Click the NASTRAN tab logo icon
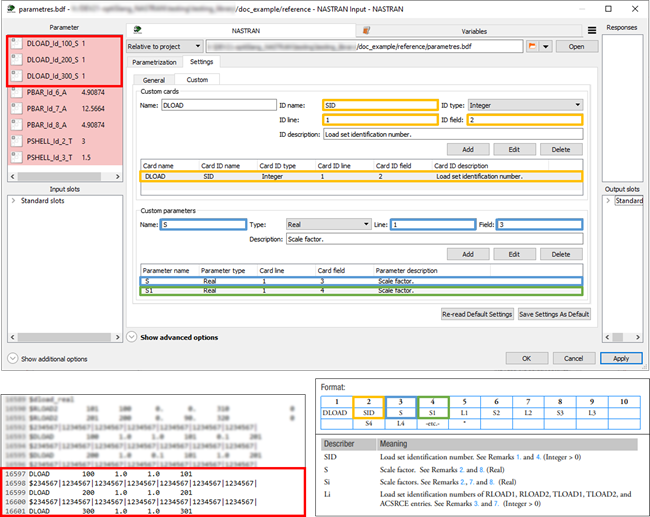The width and height of the screenshot is (650, 517). [138, 30]
